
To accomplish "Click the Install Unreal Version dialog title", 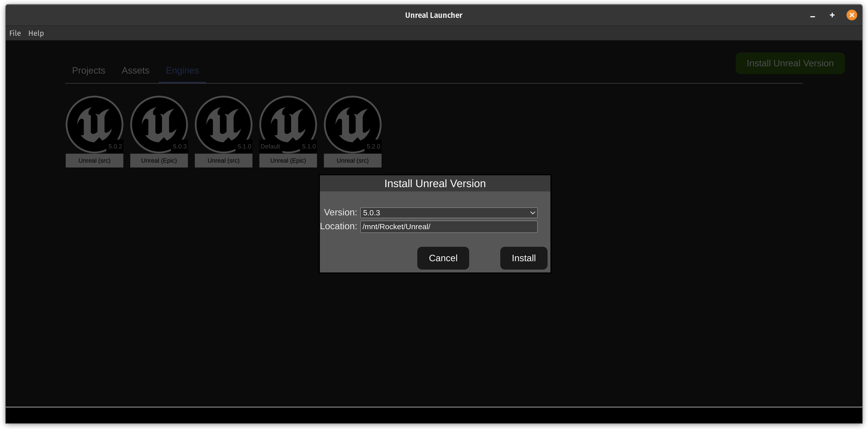I will [435, 184].
